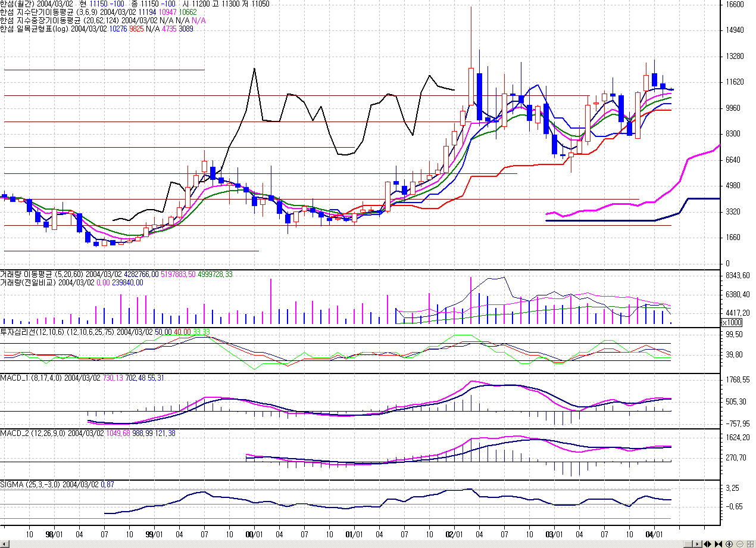
Task: Click the expand bars outward-arrows icon
Action: pos(707,544)
